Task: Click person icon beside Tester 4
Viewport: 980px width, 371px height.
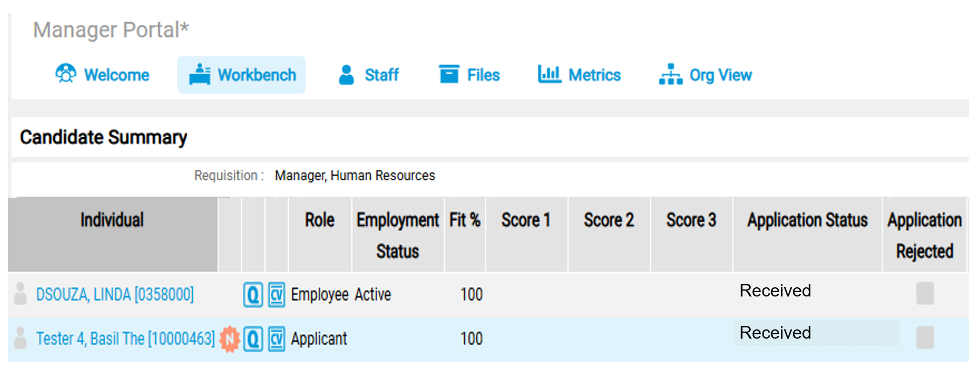Action: pyautogui.click(x=21, y=338)
